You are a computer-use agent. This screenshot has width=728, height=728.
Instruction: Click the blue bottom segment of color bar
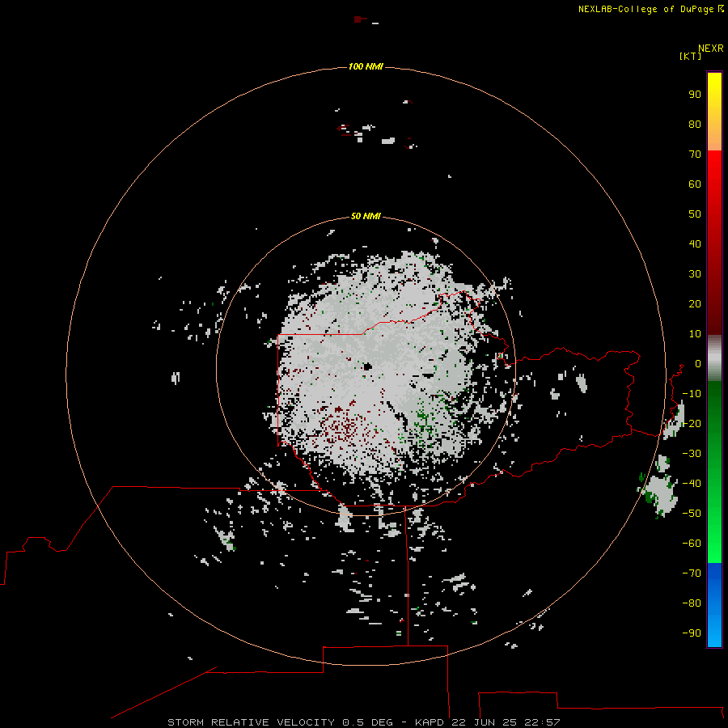click(x=714, y=604)
